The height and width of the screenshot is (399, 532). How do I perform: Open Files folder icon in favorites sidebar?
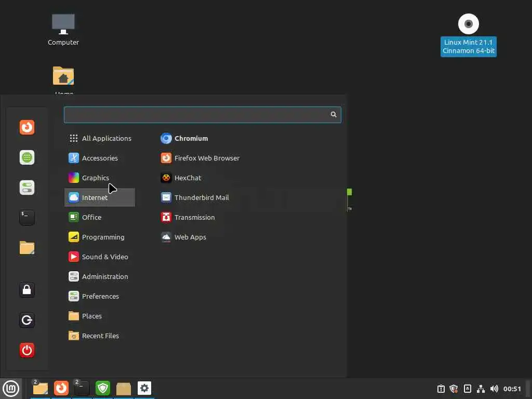pos(27,248)
